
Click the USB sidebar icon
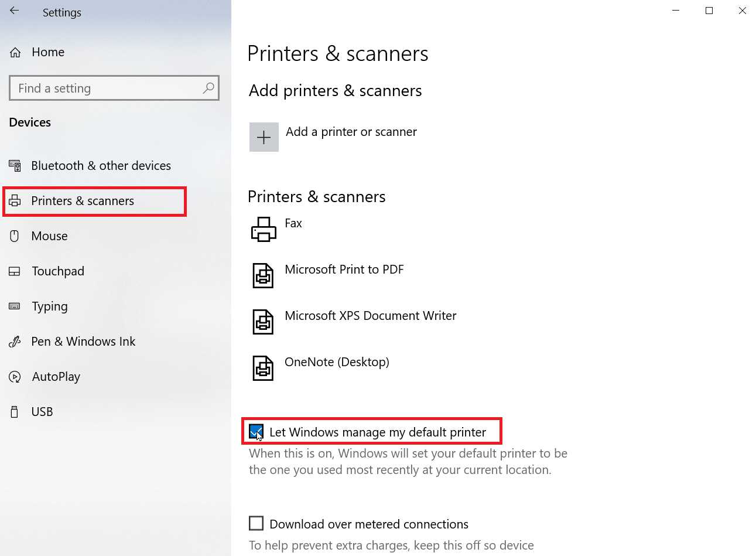[x=15, y=412]
